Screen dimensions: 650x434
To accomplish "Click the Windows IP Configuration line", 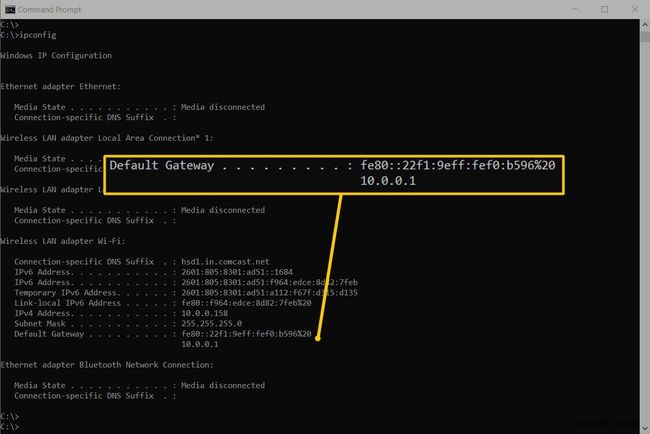I will point(56,55).
